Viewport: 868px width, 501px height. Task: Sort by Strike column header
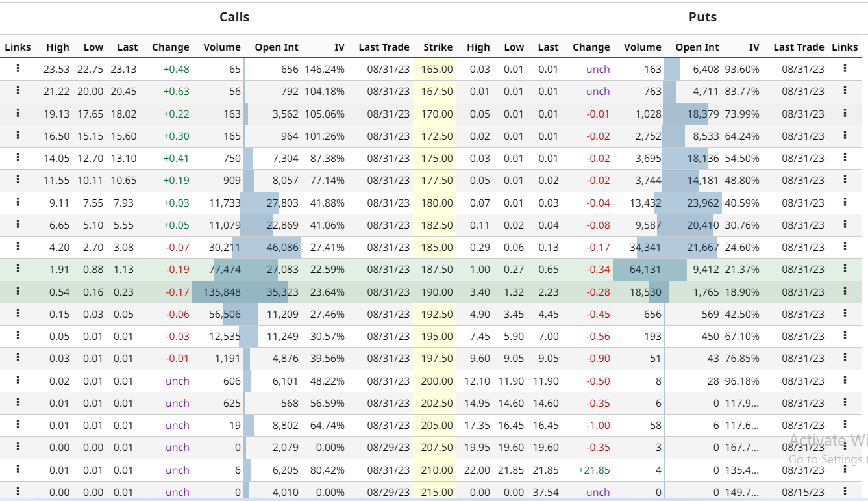coord(438,47)
